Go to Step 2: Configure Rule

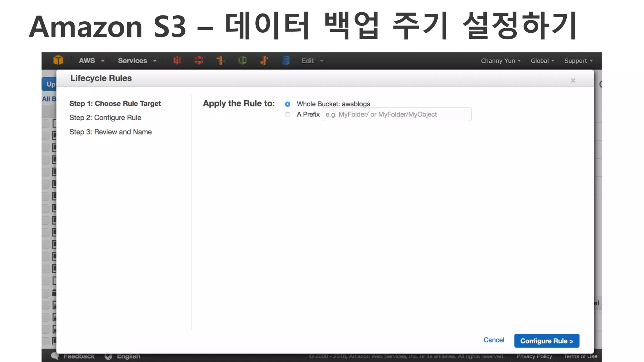(x=105, y=118)
